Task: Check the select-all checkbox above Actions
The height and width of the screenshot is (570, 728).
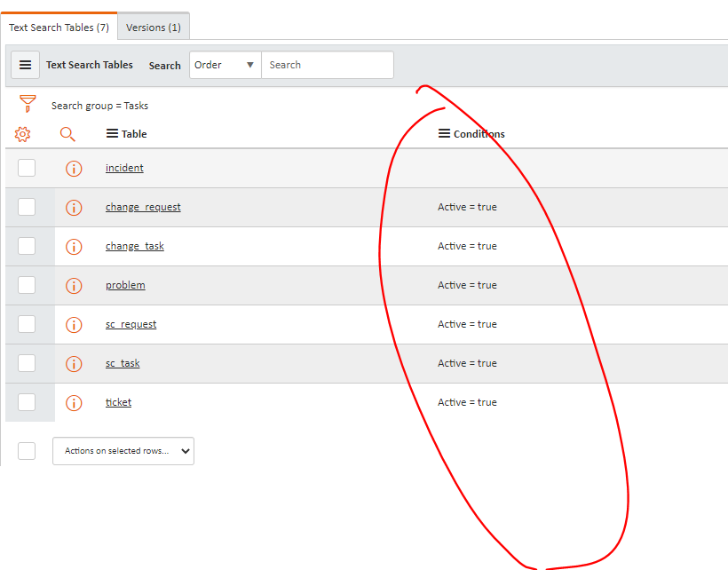Action: 26,450
